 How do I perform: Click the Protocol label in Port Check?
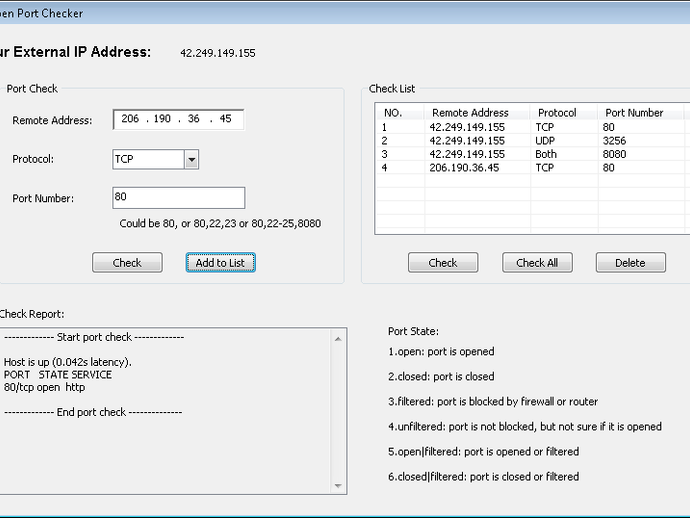coord(33,159)
